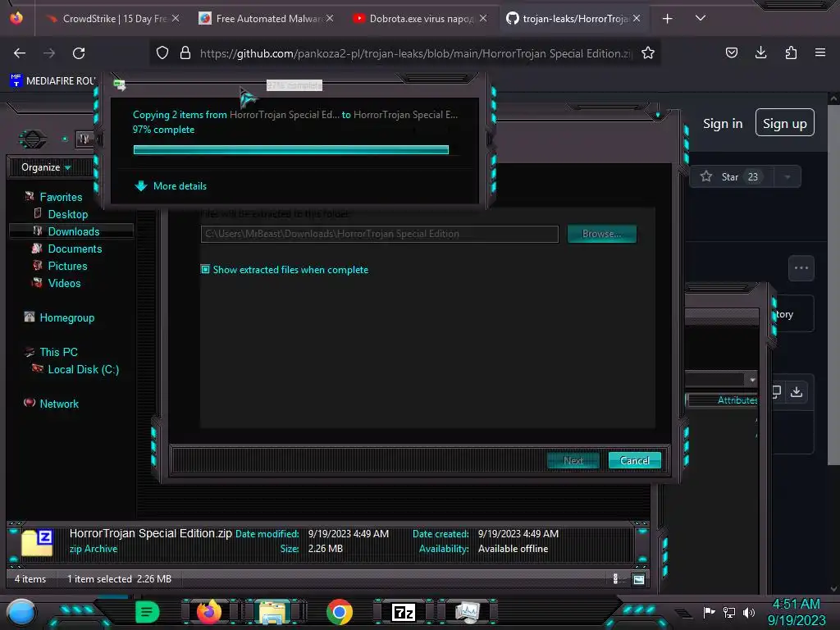Close the Dobrota.exe YouTube tab
Image resolution: width=840 pixels, height=630 pixels.
483,18
